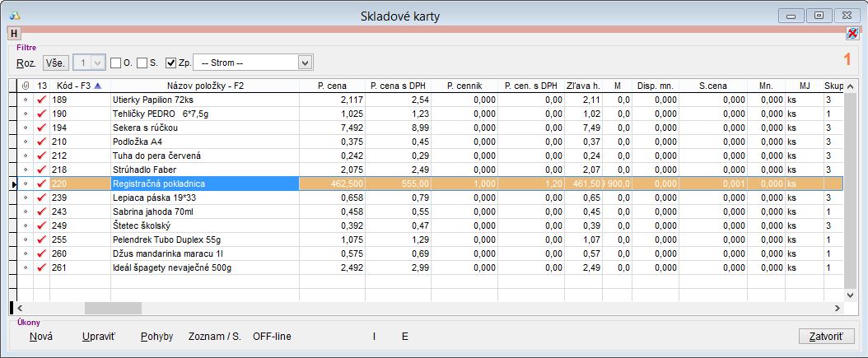The width and height of the screenshot is (868, 358).
Task: Open the number 1 combo box in filters
Action: click(90, 63)
